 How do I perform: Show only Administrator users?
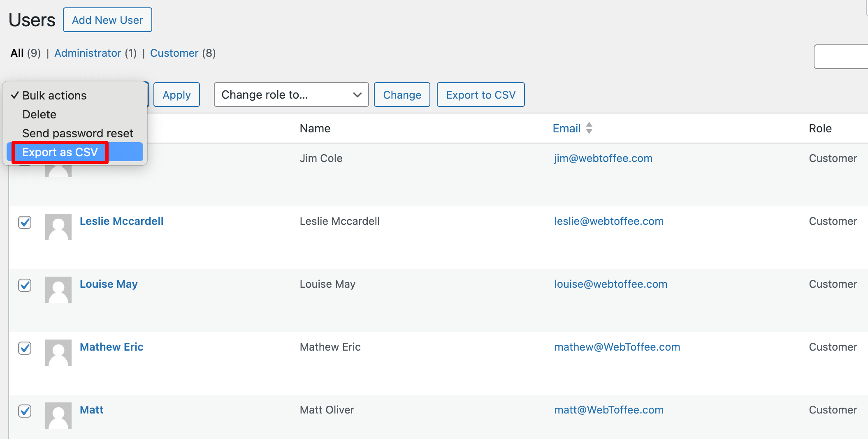[x=88, y=53]
